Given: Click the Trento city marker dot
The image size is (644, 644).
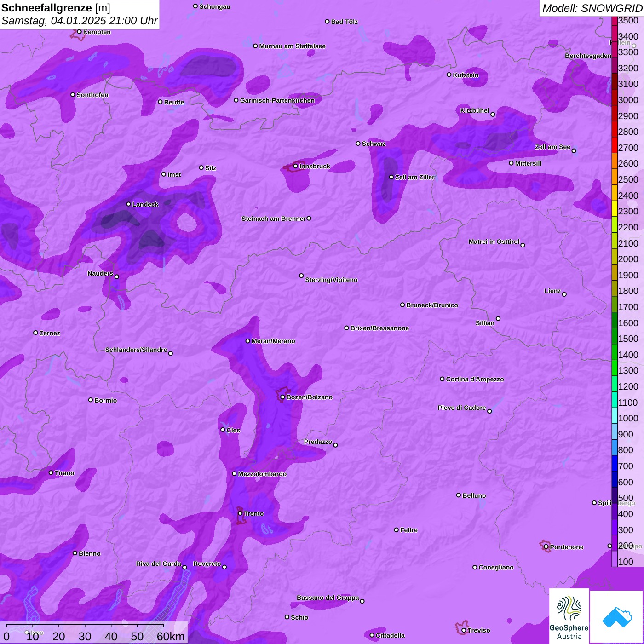Looking at the screenshot, I should [240, 513].
